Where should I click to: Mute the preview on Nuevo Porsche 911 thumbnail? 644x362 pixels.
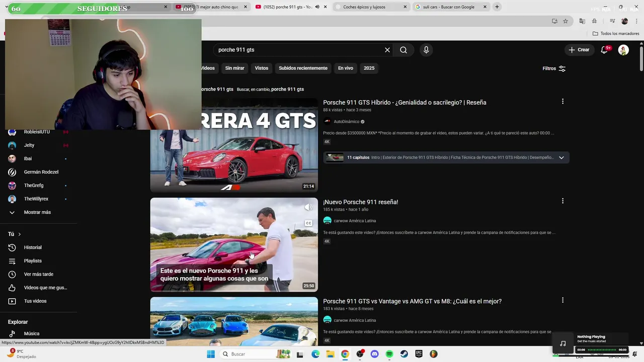tap(308, 207)
